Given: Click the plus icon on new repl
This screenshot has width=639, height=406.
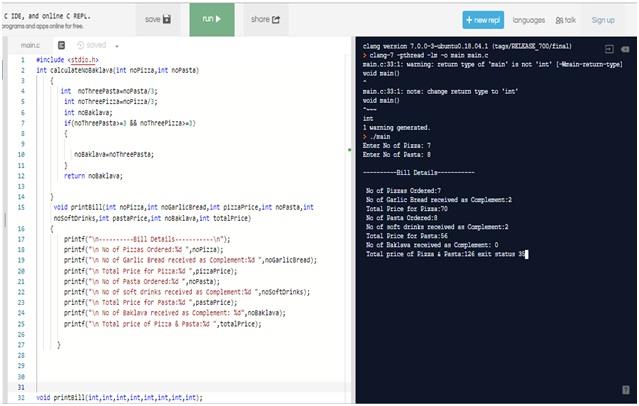Looking at the screenshot, I should [471, 19].
